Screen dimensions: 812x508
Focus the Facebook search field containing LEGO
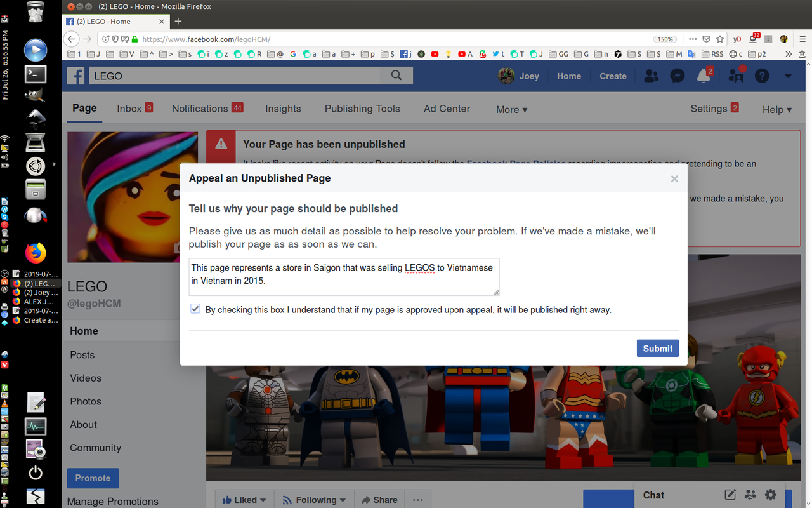(235, 76)
